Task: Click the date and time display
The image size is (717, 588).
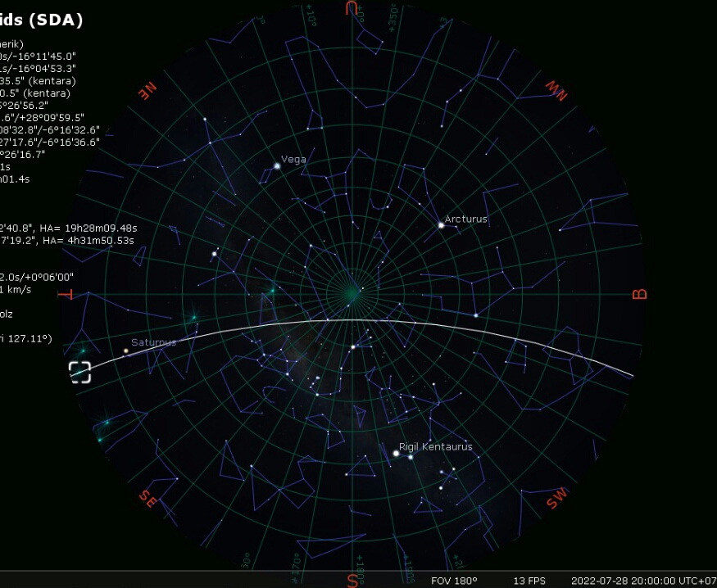Action: [x=643, y=581]
